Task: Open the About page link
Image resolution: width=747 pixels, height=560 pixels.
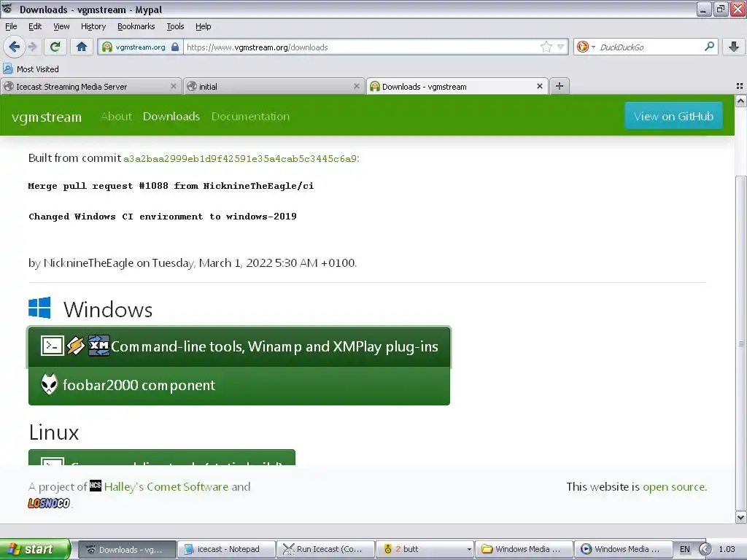Action: [x=116, y=116]
